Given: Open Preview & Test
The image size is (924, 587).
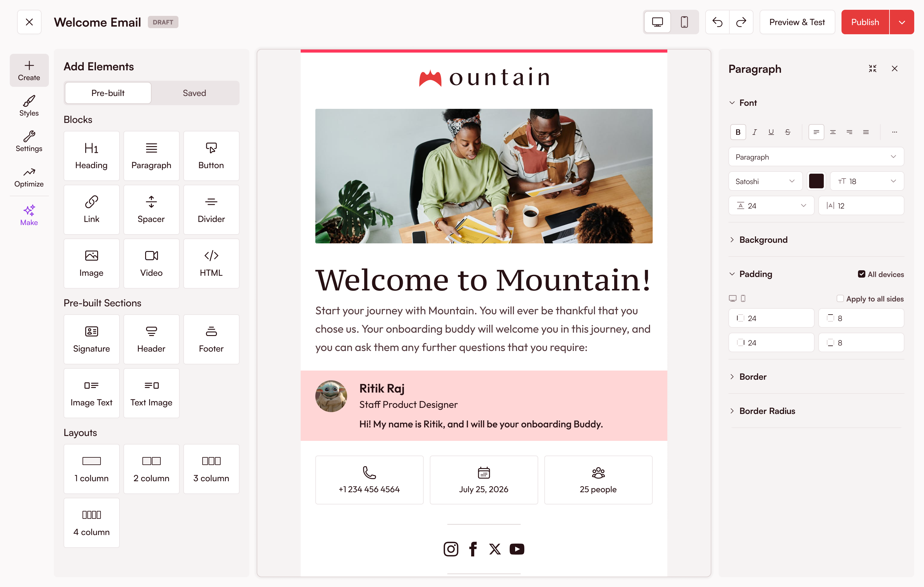Looking at the screenshot, I should click(797, 22).
